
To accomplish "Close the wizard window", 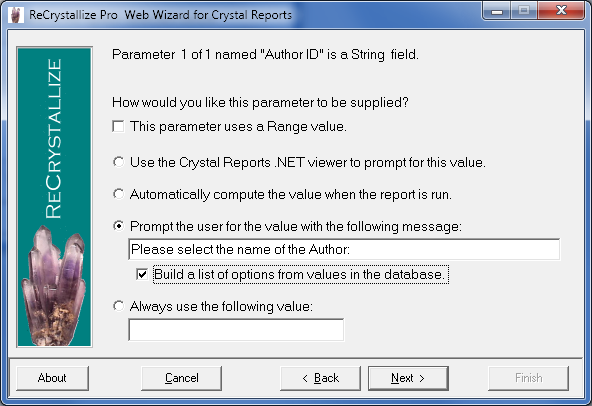I will (x=561, y=11).
